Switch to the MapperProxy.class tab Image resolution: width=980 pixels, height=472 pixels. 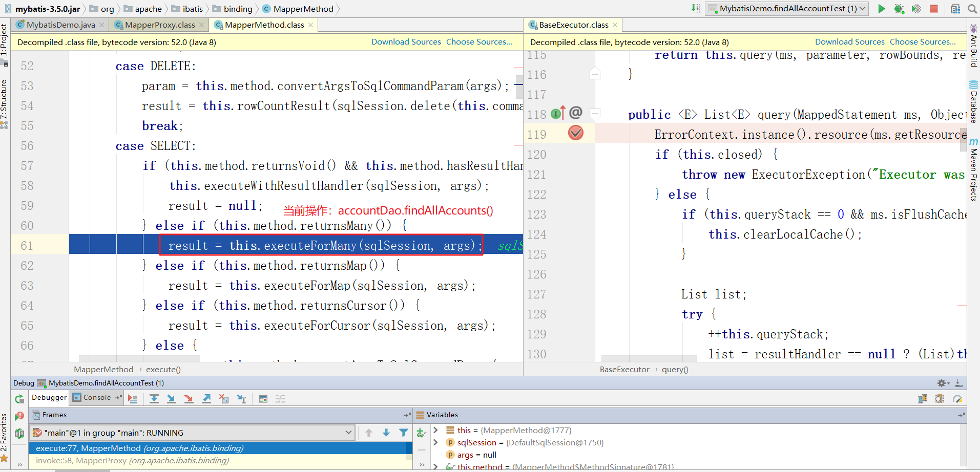point(160,25)
